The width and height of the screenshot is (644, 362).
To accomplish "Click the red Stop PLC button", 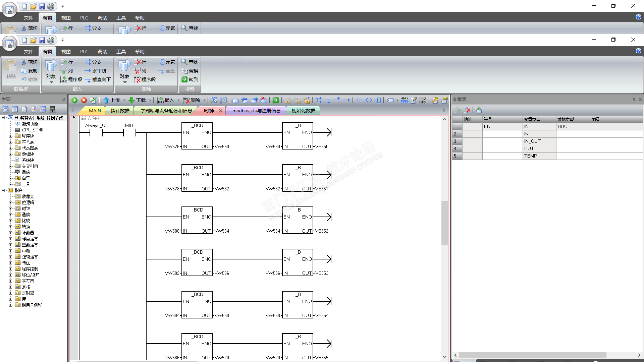I will point(84,100).
